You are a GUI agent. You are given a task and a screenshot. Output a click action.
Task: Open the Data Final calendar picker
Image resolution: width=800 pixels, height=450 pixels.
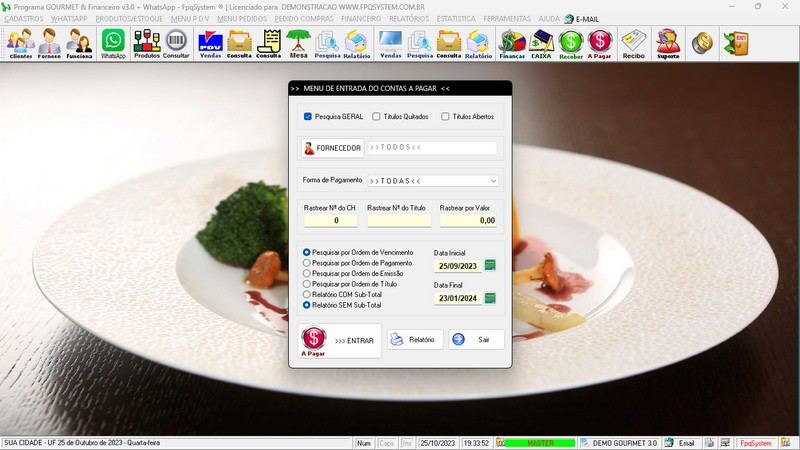(490, 298)
